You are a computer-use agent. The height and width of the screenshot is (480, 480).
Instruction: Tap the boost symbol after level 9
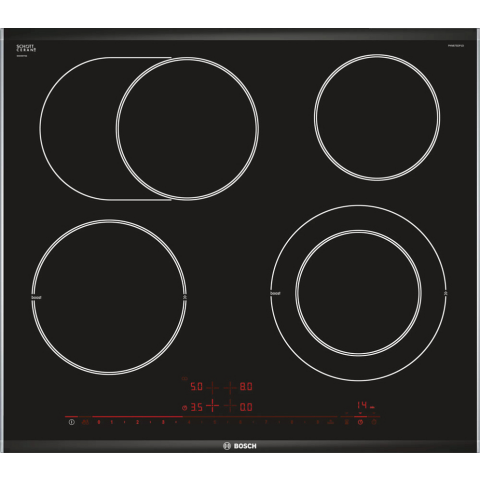pos(330,422)
